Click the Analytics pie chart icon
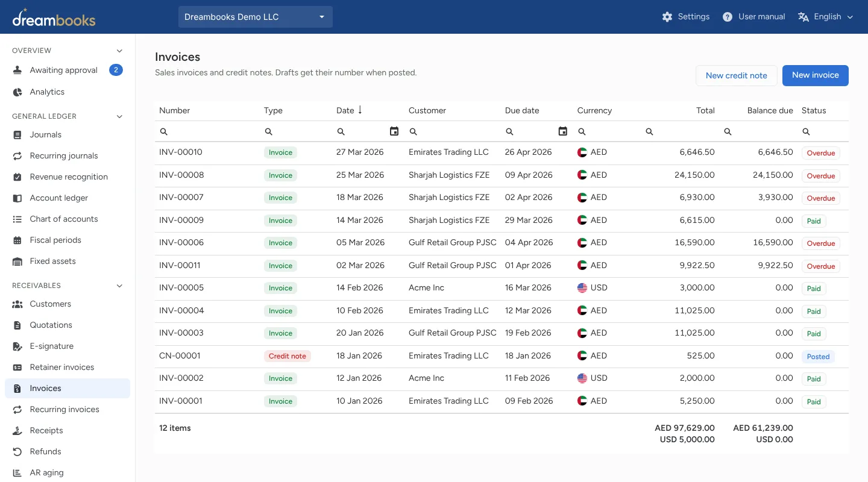 (x=17, y=92)
